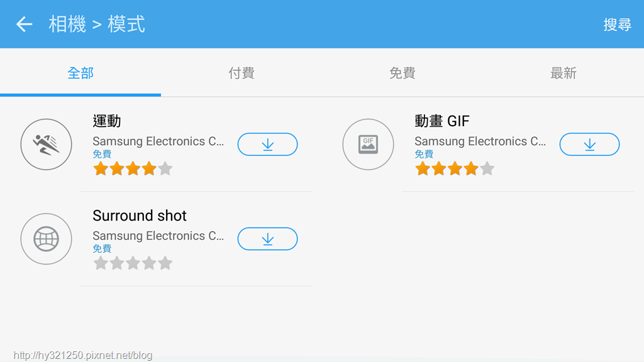
Task: Open the 動畫 GIF mode icon
Action: pos(368,145)
